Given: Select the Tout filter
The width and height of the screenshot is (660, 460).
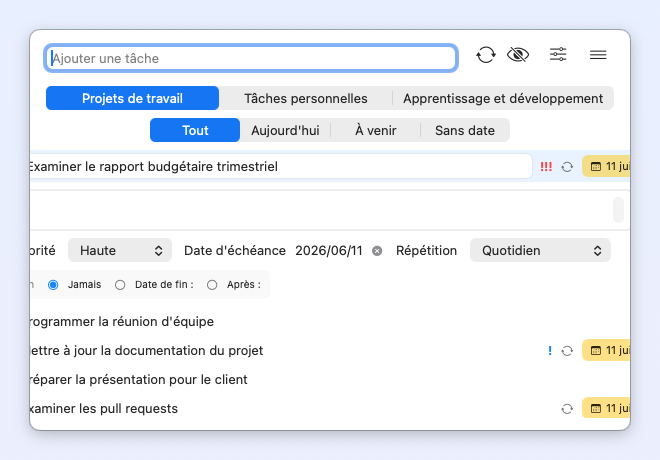Looking at the screenshot, I should [195, 130].
